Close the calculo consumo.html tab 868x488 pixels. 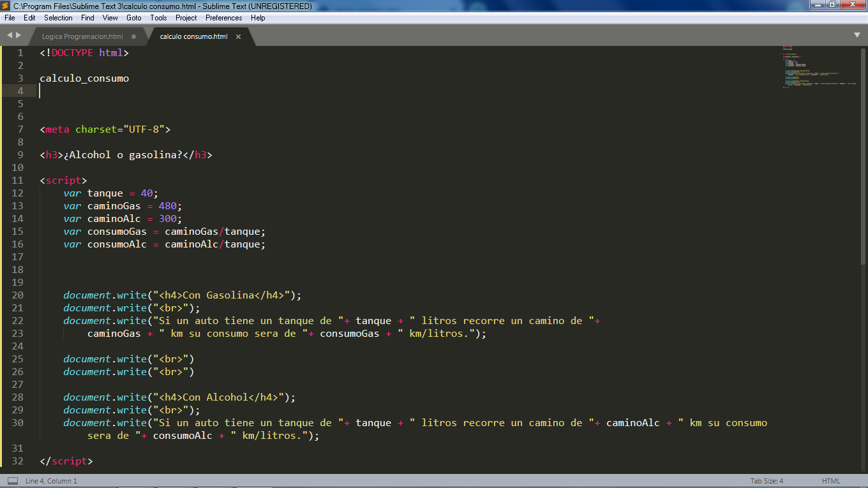pyautogui.click(x=239, y=37)
